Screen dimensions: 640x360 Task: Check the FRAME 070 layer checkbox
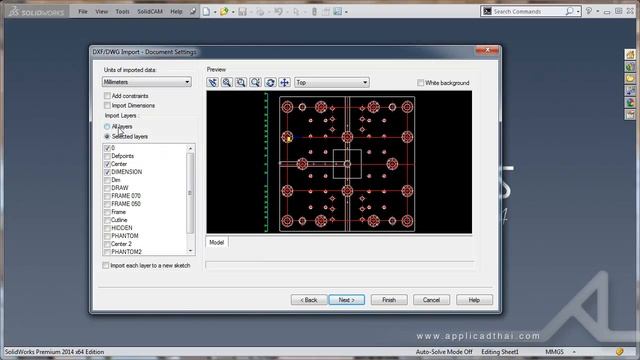click(x=107, y=196)
